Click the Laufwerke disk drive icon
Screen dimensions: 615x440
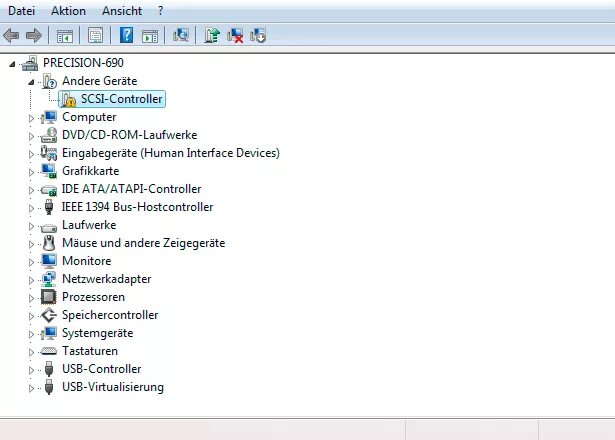[49, 227]
